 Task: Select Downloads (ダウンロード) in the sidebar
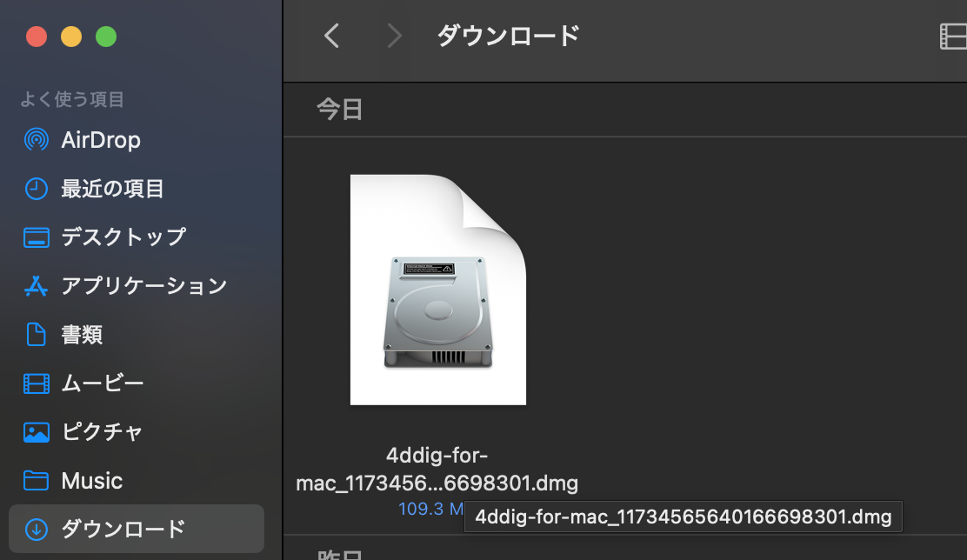point(137,529)
